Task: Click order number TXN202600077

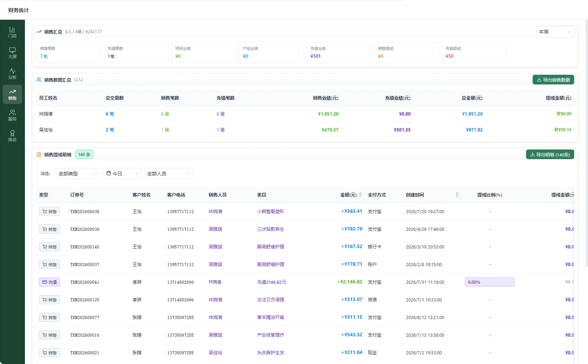Action: click(85, 317)
